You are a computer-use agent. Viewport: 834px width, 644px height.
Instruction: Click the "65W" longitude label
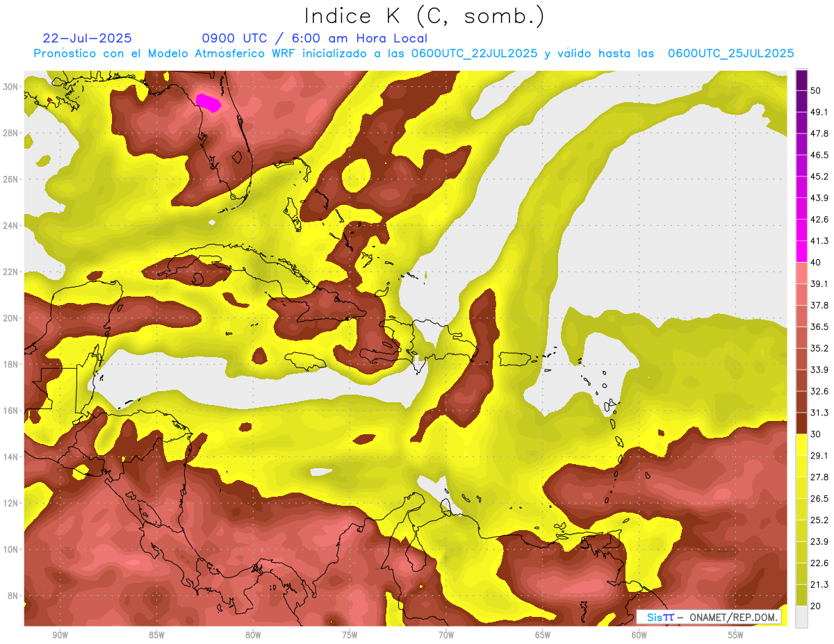[543, 636]
